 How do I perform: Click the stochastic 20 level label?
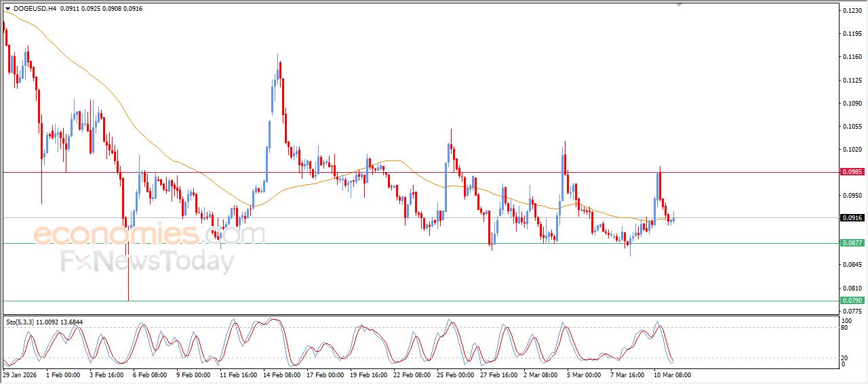(x=845, y=358)
